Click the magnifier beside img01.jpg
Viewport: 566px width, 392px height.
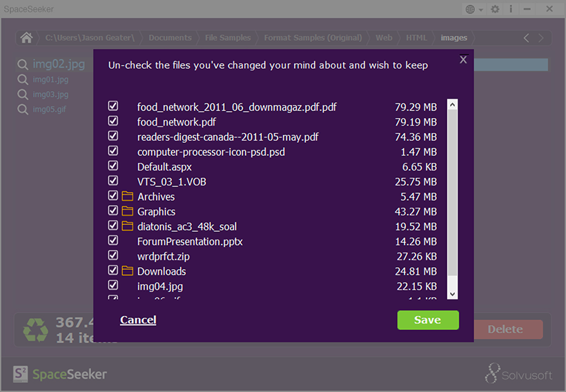point(23,79)
